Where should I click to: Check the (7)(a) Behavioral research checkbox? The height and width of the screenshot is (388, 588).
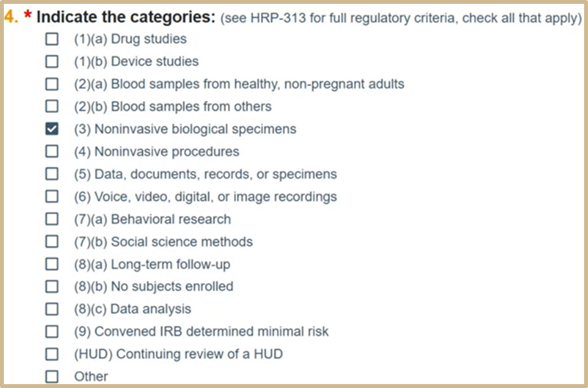[52, 219]
